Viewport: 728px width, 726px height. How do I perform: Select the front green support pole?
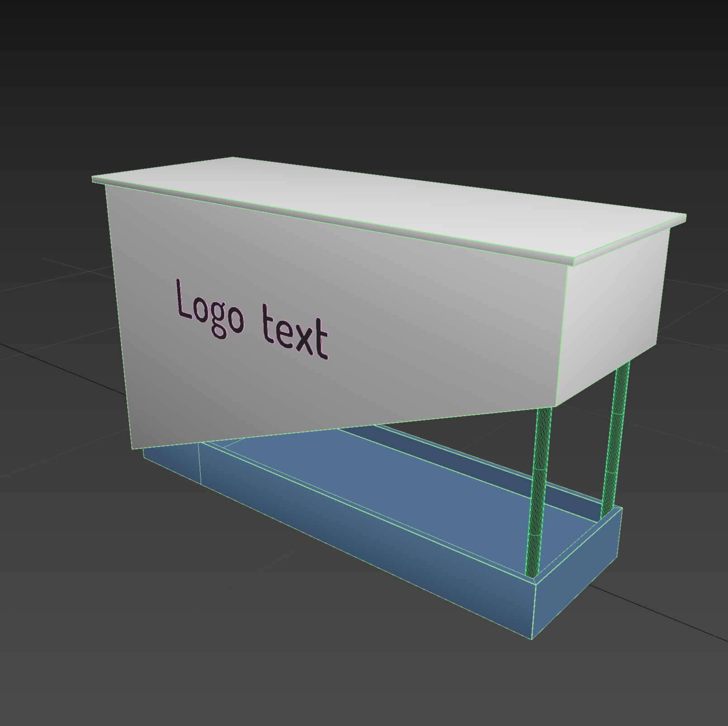(x=539, y=491)
